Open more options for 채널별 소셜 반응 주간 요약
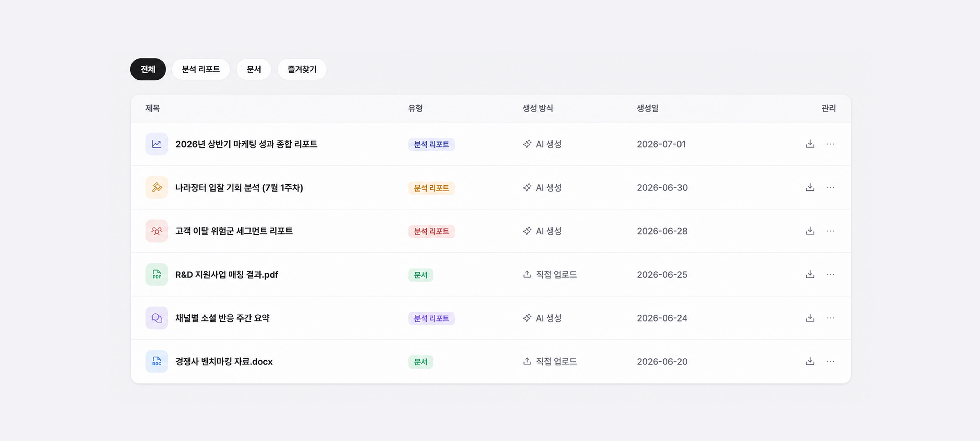 (831, 318)
